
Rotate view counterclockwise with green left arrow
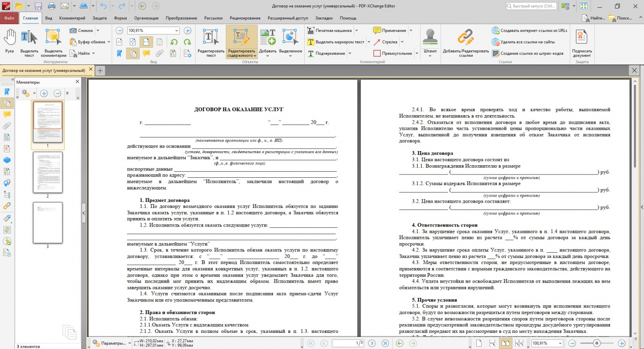click(174, 42)
